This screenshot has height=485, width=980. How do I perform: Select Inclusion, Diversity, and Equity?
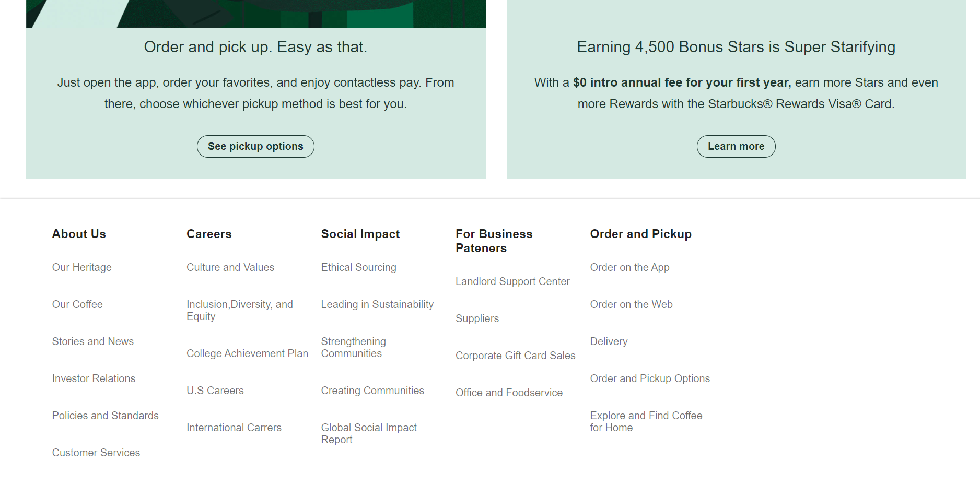click(239, 310)
